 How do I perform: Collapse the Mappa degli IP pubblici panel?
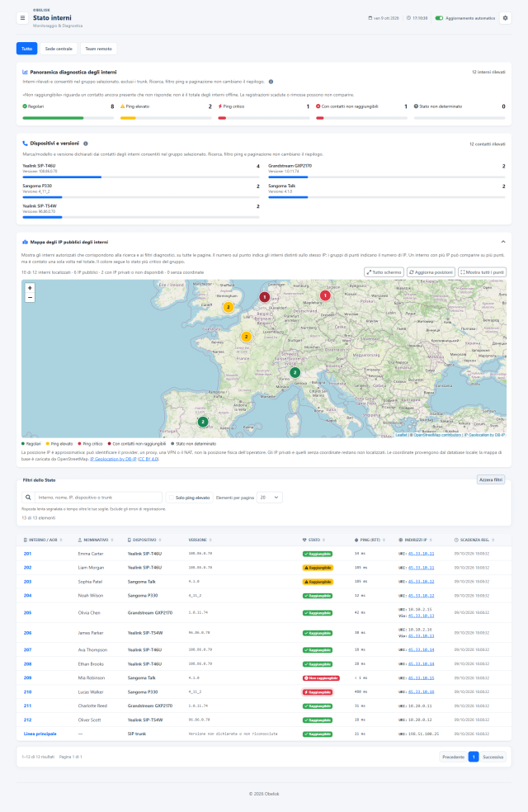point(502,242)
